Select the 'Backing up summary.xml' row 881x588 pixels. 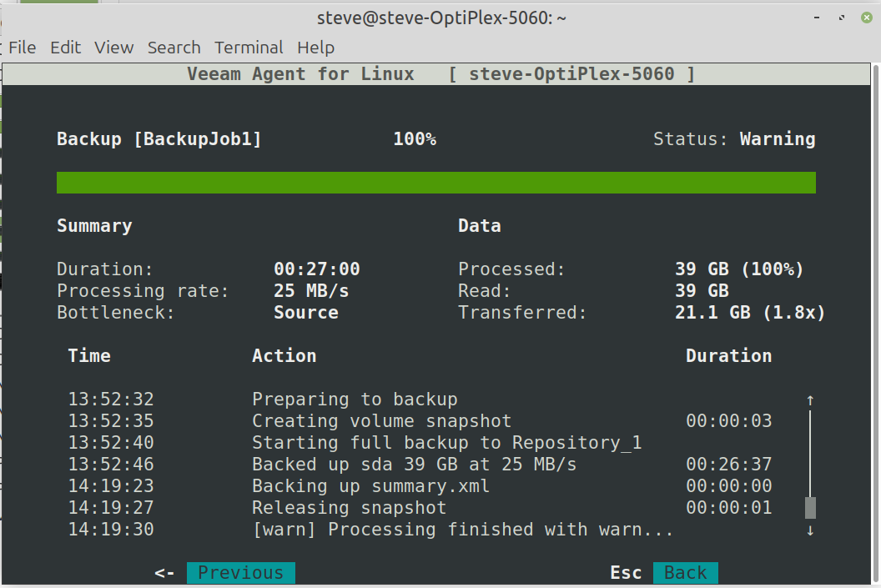tap(420, 485)
